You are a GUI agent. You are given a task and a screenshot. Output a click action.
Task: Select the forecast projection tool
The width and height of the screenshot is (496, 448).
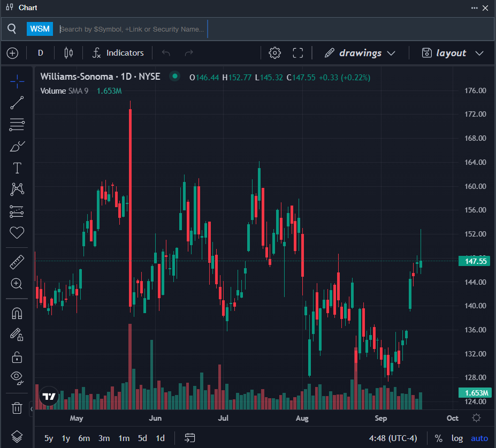(x=17, y=211)
